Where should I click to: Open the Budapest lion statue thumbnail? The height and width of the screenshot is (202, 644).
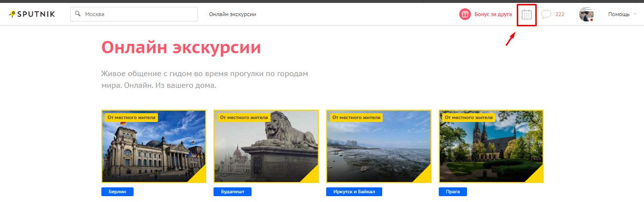[x=266, y=146]
